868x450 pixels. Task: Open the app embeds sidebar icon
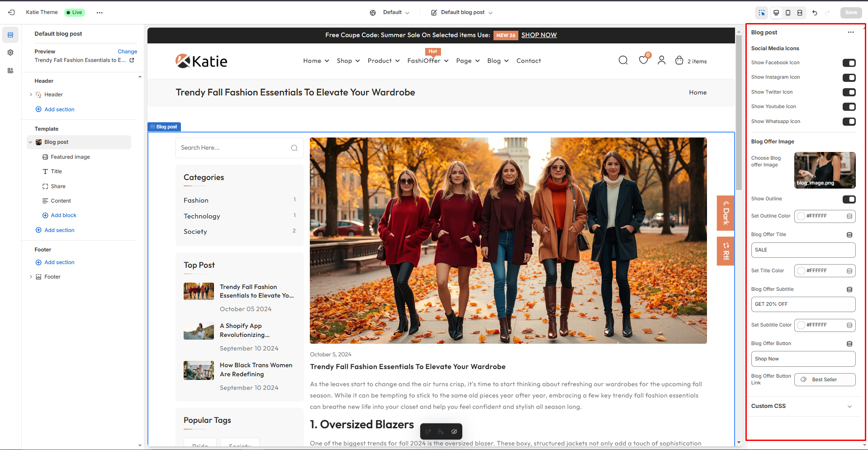point(10,71)
